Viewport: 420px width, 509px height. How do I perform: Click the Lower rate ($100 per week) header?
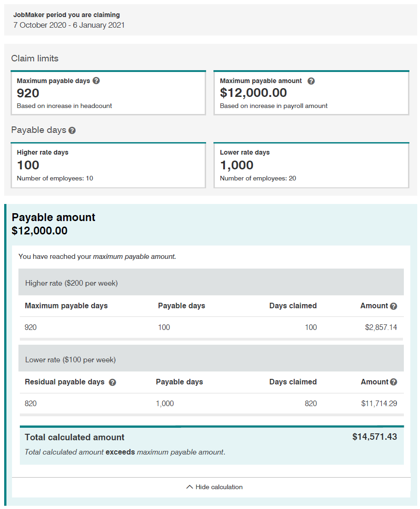pyautogui.click(x=71, y=359)
